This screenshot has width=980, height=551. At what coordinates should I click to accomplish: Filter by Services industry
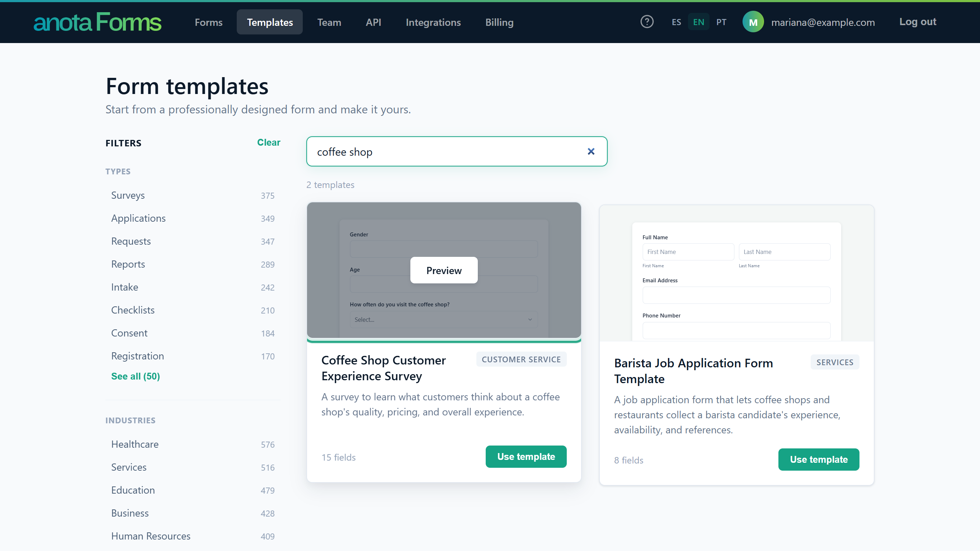(193, 467)
